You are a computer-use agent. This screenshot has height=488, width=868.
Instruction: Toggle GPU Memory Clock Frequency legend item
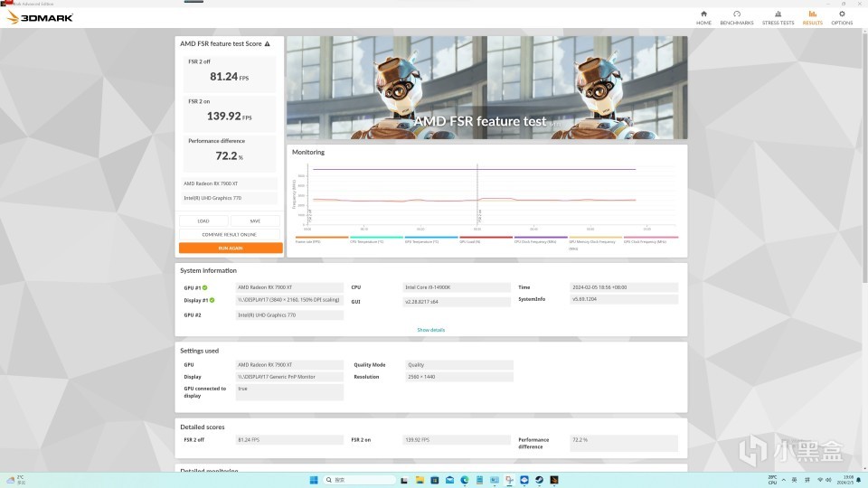coord(596,242)
